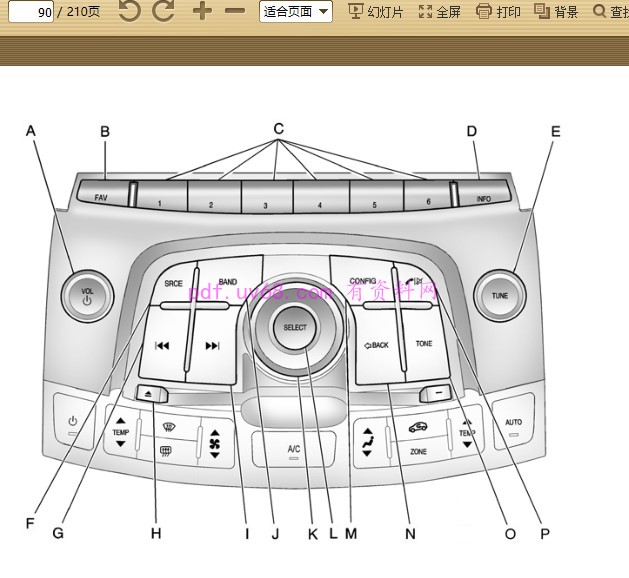
Task: Click the rotate counterclockwise icon
Action: coord(130,12)
